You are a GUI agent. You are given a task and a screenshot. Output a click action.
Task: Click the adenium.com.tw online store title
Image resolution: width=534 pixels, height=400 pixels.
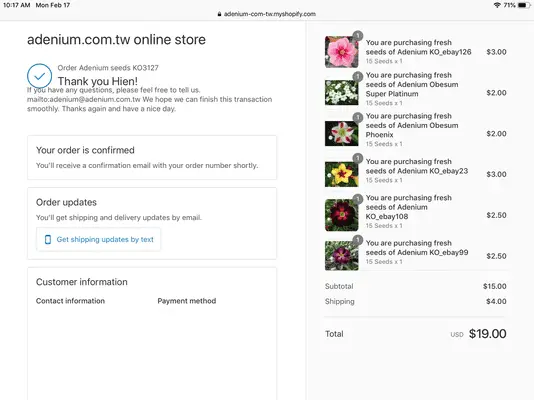[116, 39]
